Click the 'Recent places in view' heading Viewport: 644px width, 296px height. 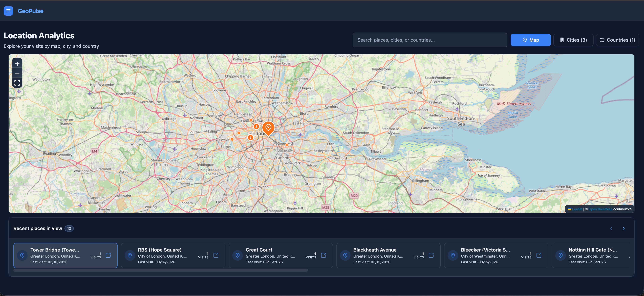point(38,228)
